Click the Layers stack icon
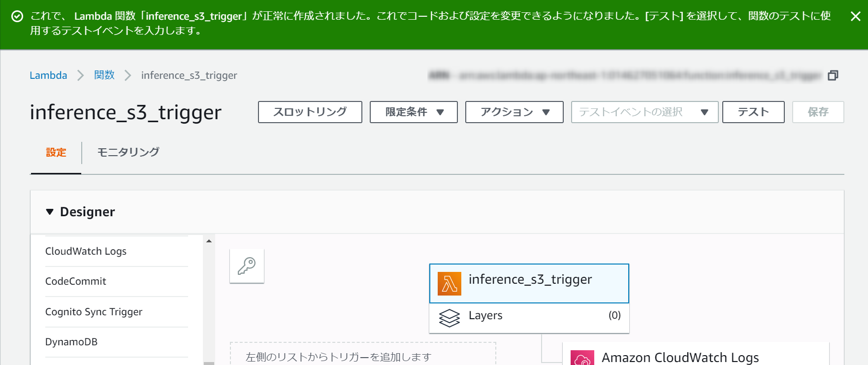The width and height of the screenshot is (868, 365). (450, 318)
